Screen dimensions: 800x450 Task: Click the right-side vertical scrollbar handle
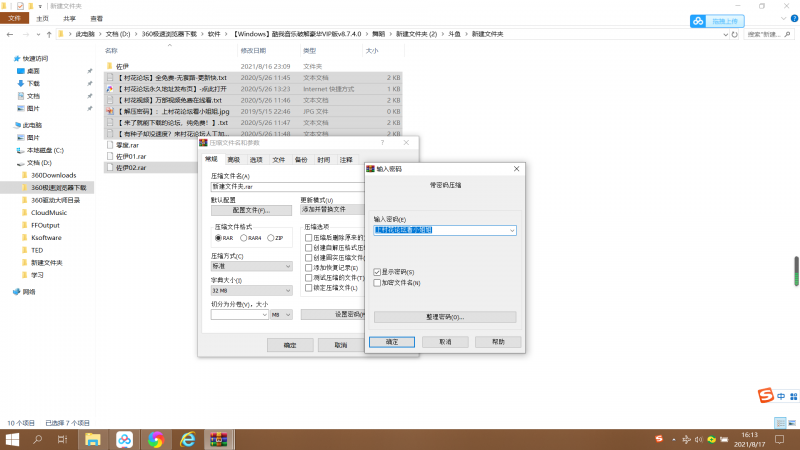796,271
